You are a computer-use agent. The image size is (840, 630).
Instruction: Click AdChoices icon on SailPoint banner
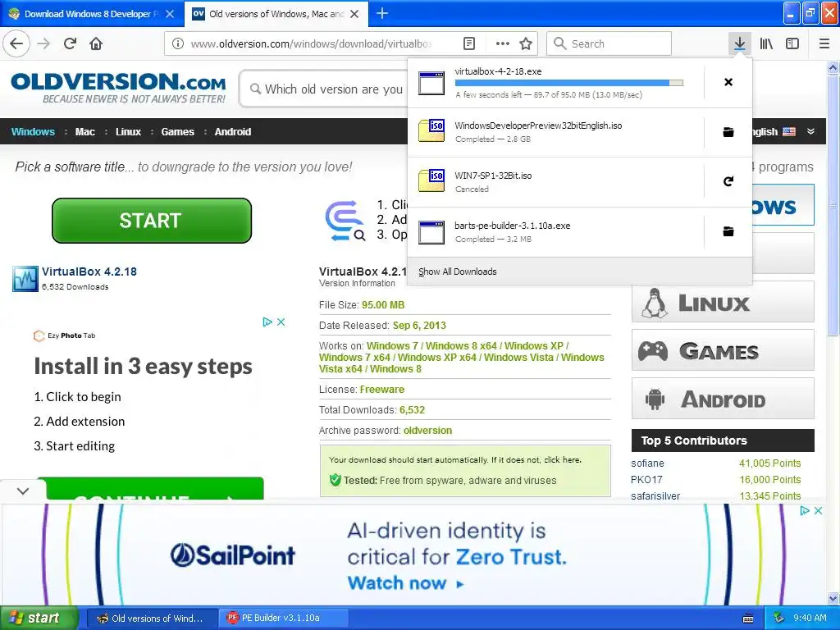[x=804, y=510]
